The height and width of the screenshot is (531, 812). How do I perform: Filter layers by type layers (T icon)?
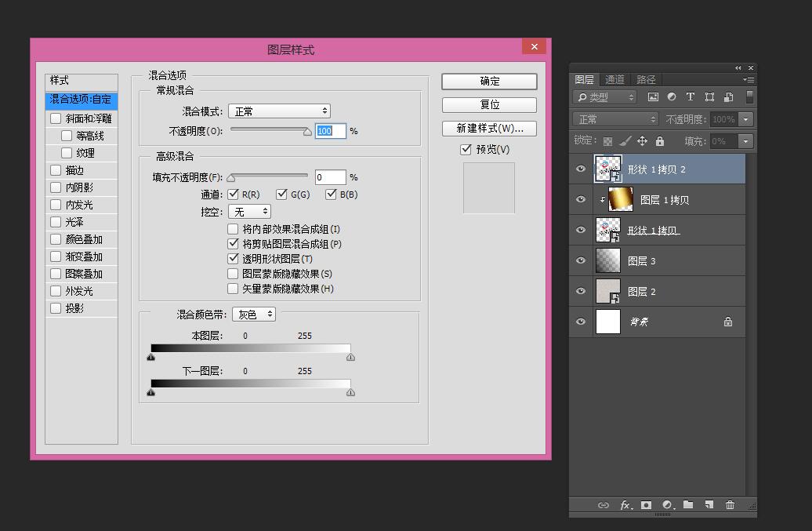tap(691, 97)
